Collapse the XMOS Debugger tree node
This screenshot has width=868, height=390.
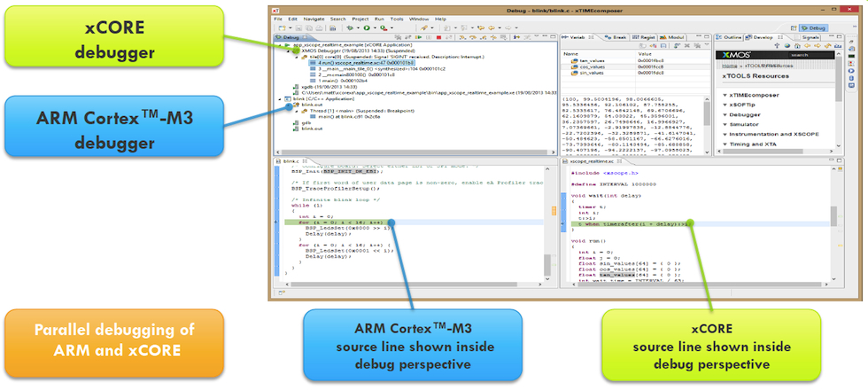coord(288,51)
